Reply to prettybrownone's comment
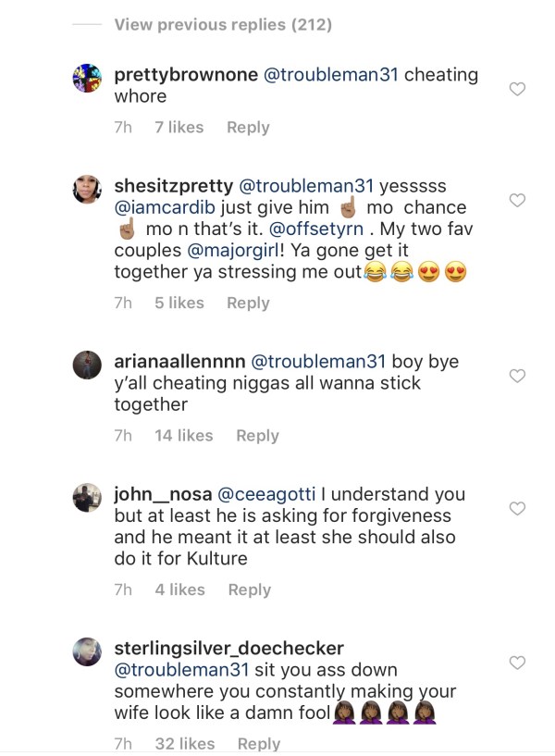Image resolution: width=555 pixels, height=756 pixels. tap(248, 128)
